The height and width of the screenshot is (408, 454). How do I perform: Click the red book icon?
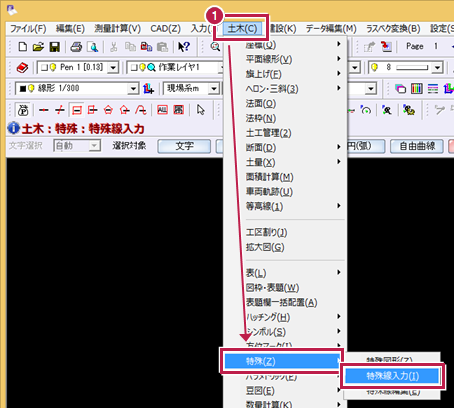coord(22,68)
